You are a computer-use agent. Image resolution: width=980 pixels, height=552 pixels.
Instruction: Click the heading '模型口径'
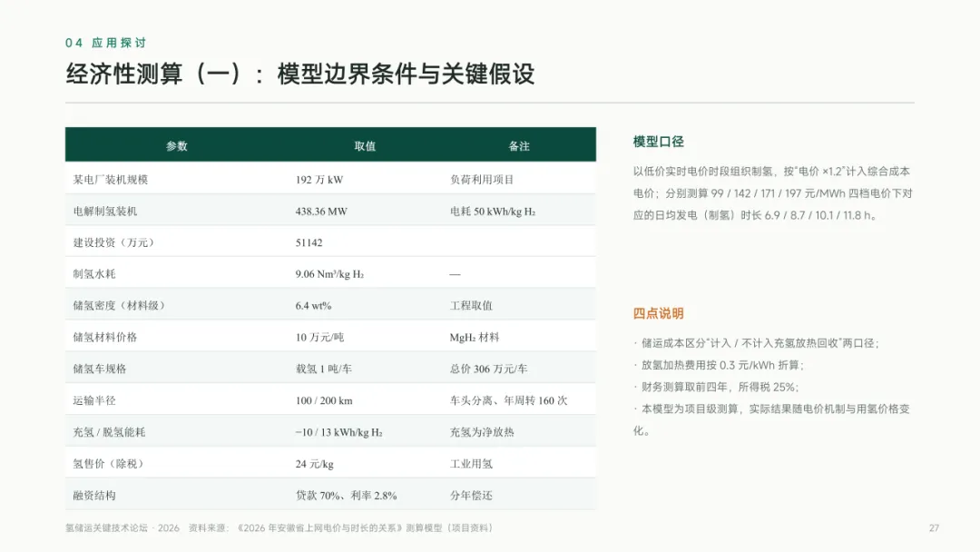[x=658, y=142]
